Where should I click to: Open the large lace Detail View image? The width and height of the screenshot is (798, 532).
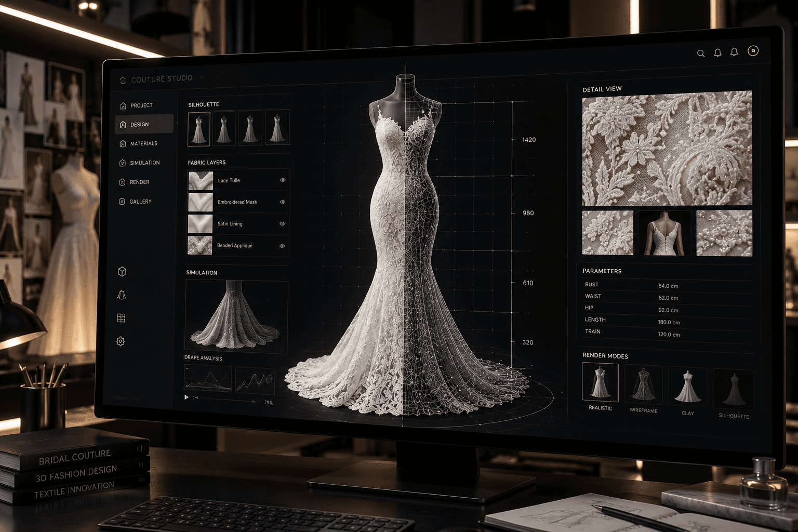pos(667,149)
